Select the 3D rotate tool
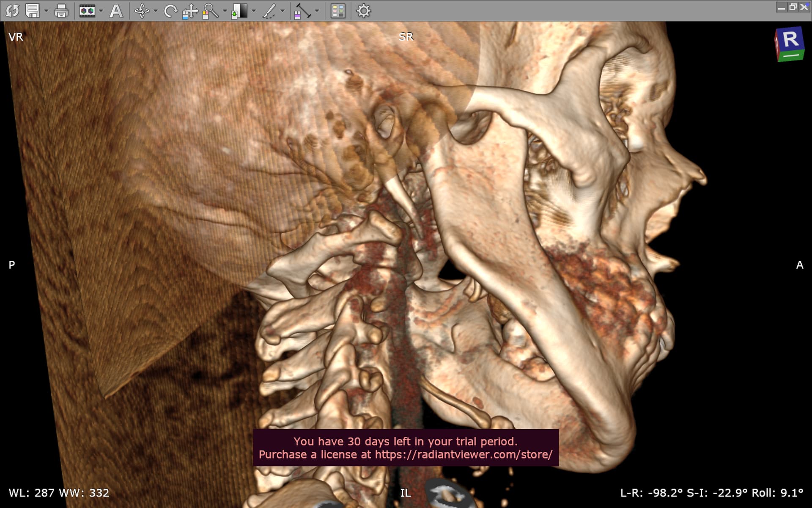 [x=142, y=11]
